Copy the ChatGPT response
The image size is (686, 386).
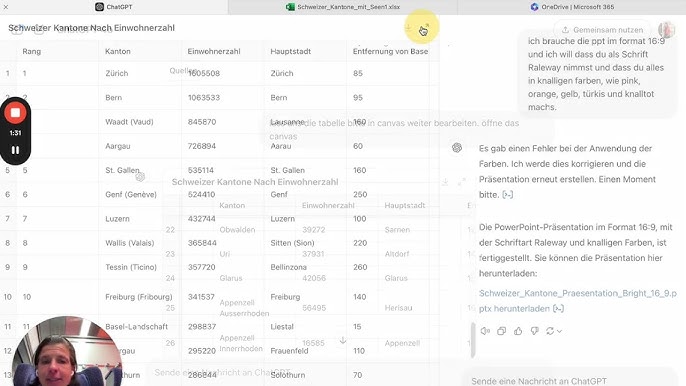coord(501,331)
